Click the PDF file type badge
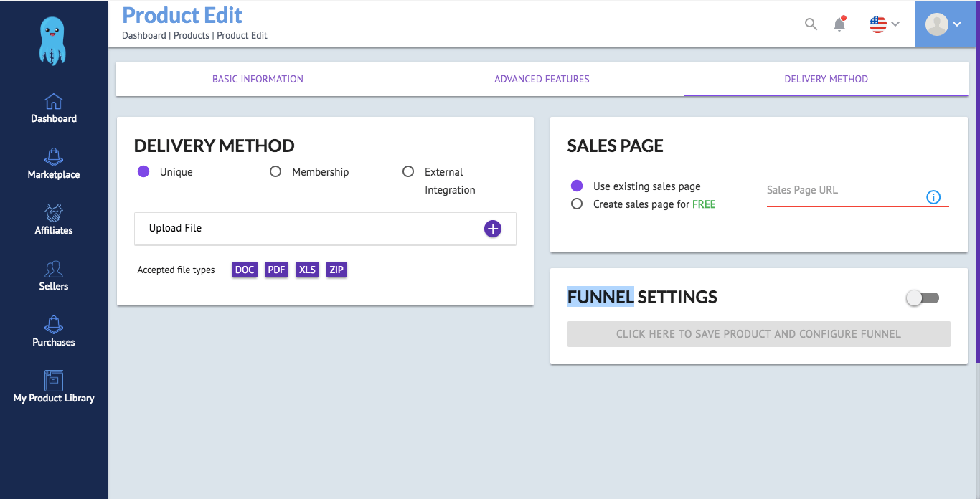 [276, 270]
